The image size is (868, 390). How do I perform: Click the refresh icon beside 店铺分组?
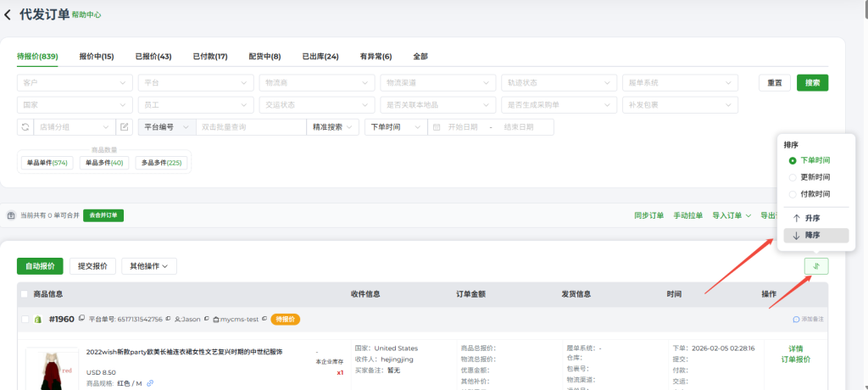[25, 127]
